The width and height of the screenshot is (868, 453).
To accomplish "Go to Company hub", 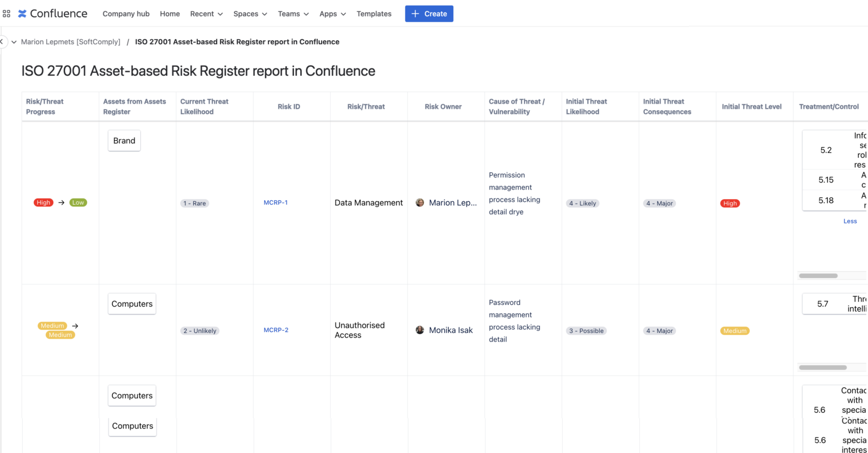I will tap(126, 14).
